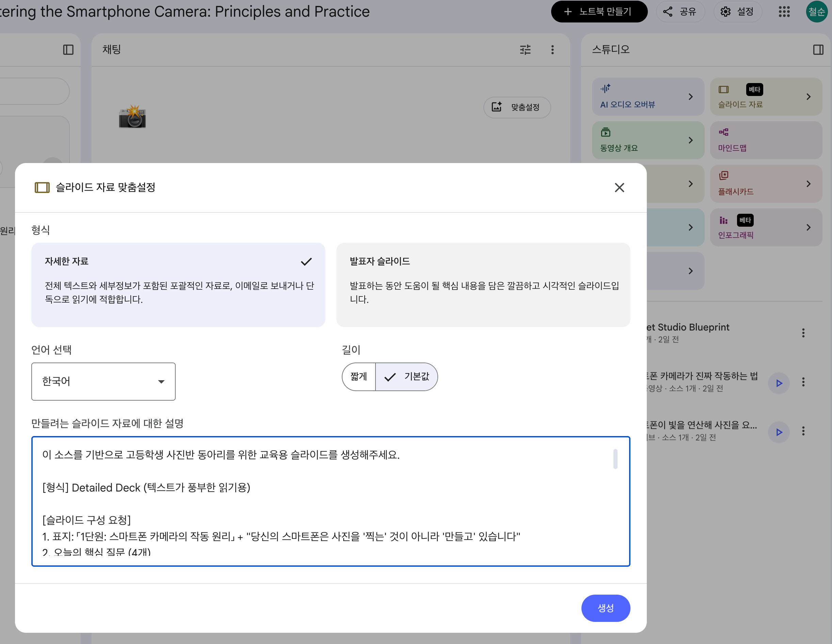The width and height of the screenshot is (832, 644).
Task: Open the chat panel three-dot menu
Action: point(552,49)
